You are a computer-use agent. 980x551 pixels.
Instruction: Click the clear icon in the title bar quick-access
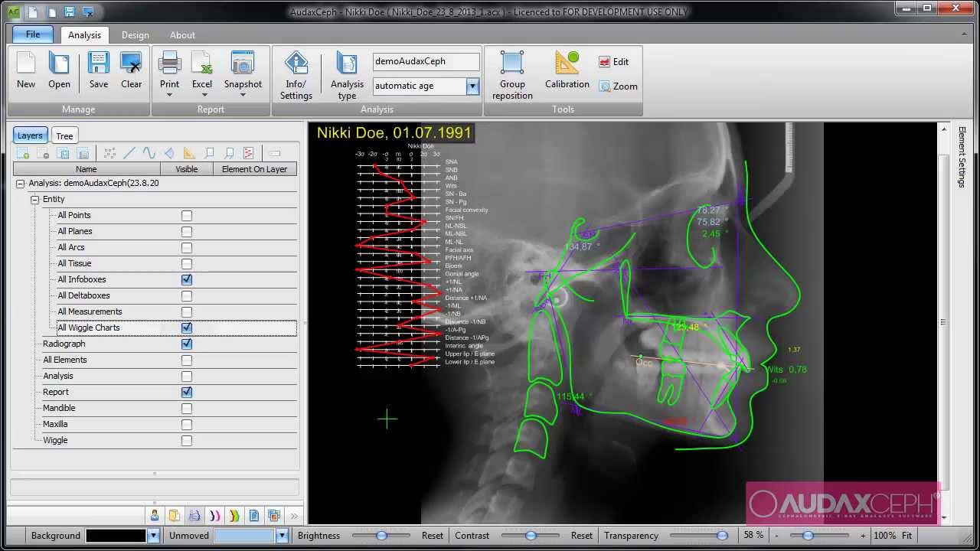88,11
